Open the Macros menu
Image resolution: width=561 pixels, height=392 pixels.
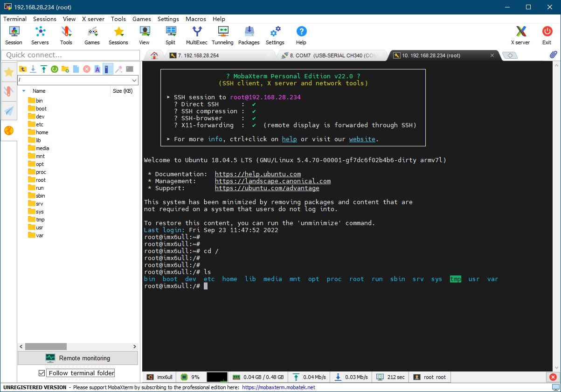coord(196,19)
